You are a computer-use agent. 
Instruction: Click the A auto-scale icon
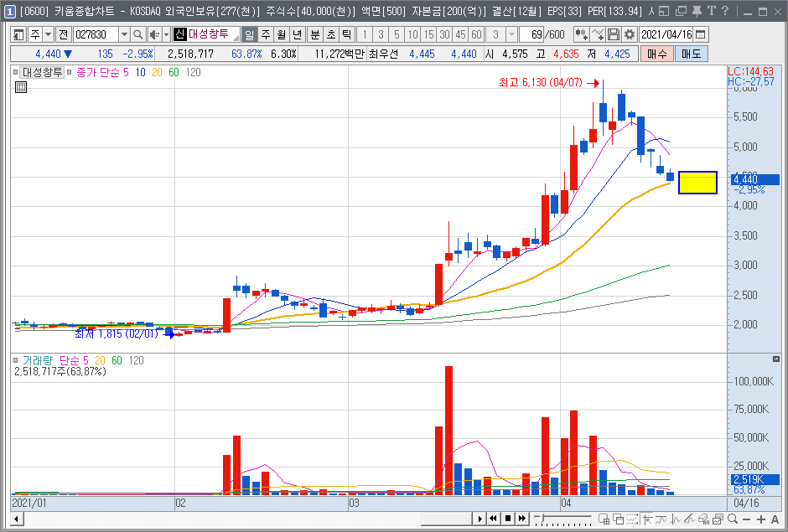pos(775,519)
